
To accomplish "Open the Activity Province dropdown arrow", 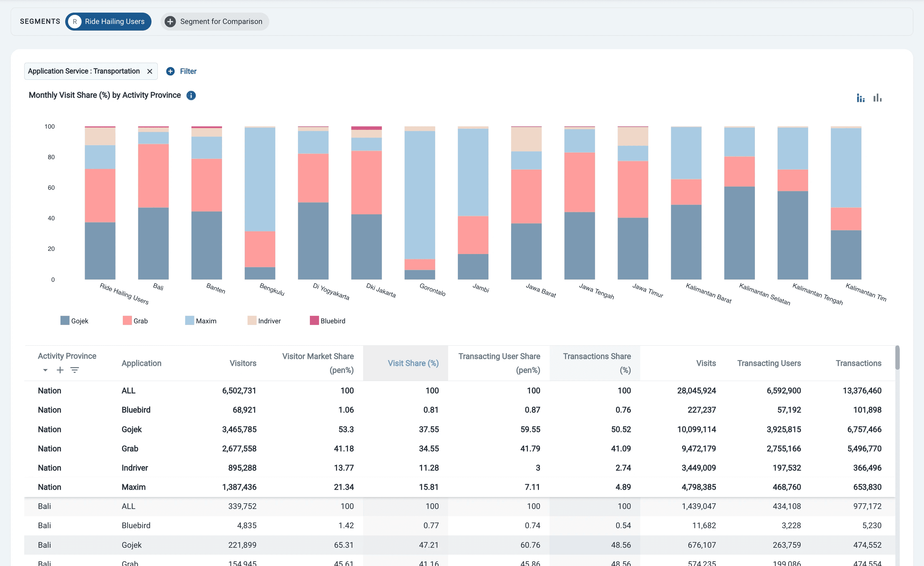I will point(45,370).
